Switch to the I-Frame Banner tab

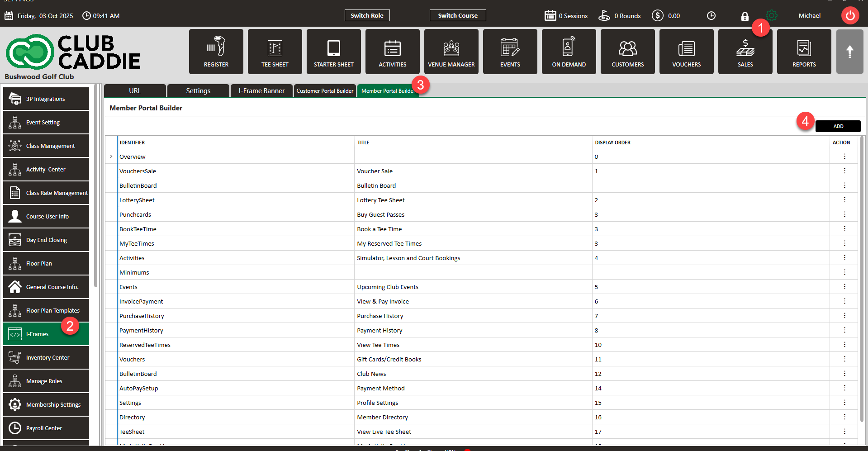pyautogui.click(x=261, y=91)
